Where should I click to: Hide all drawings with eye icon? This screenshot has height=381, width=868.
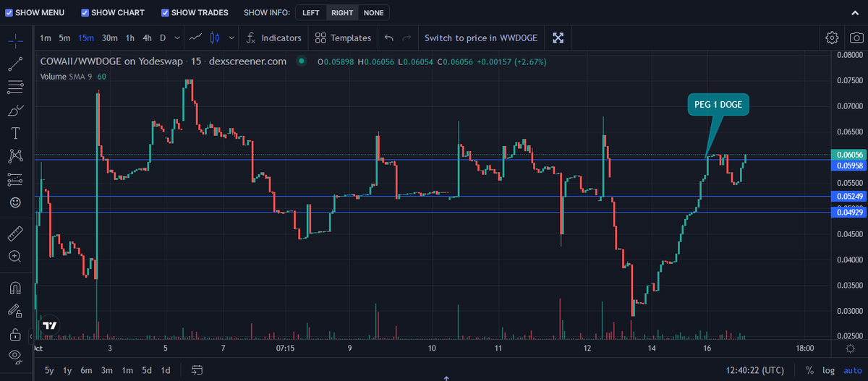(x=15, y=355)
